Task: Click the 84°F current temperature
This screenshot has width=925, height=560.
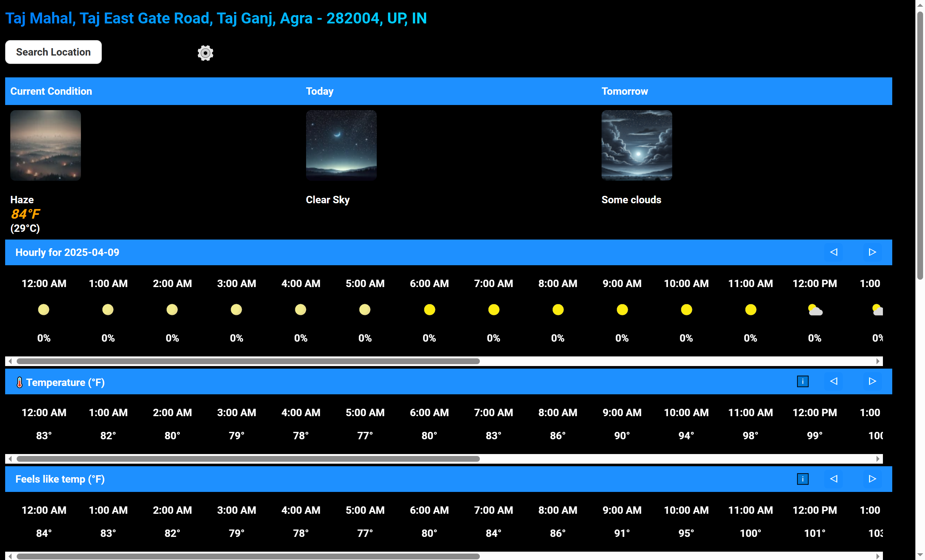Action: point(25,214)
